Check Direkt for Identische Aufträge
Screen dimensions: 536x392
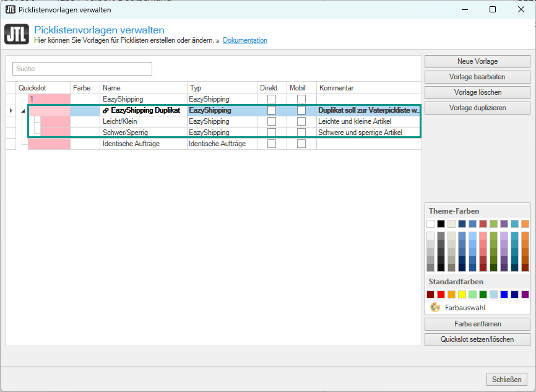[272, 144]
